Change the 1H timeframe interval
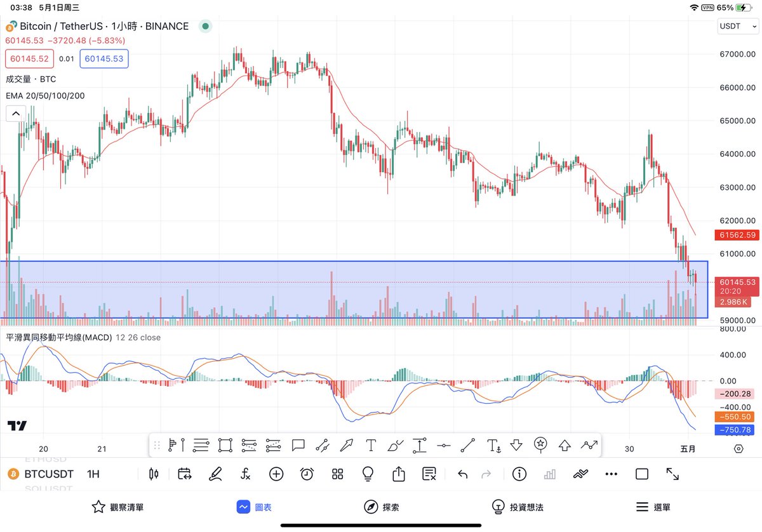The image size is (762, 532). [x=93, y=474]
